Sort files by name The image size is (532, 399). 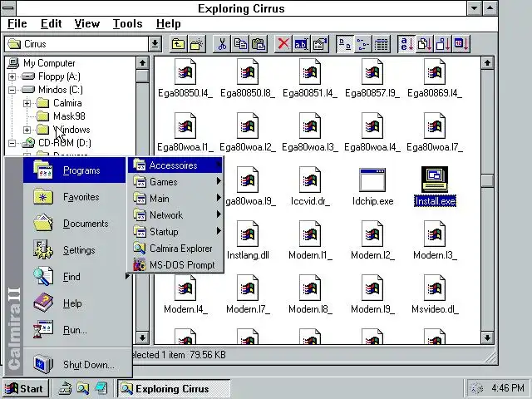[x=406, y=44]
